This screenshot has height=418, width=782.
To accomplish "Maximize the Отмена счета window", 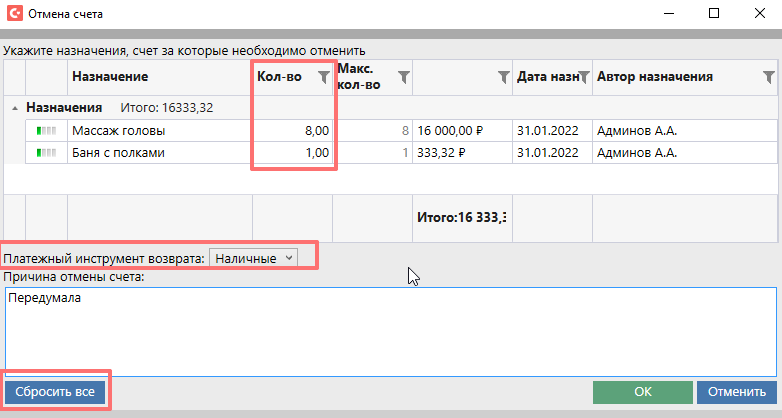I will point(714,14).
